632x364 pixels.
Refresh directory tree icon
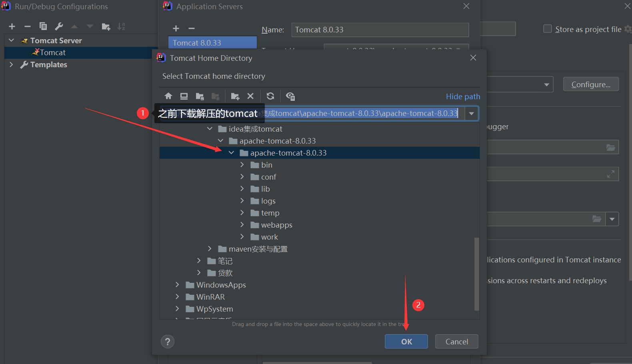tap(270, 96)
